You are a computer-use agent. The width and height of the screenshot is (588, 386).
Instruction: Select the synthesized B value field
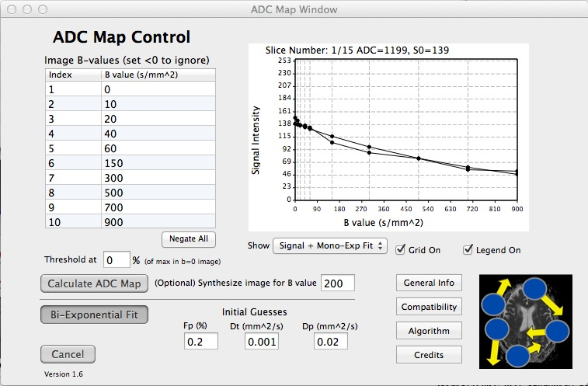click(337, 283)
